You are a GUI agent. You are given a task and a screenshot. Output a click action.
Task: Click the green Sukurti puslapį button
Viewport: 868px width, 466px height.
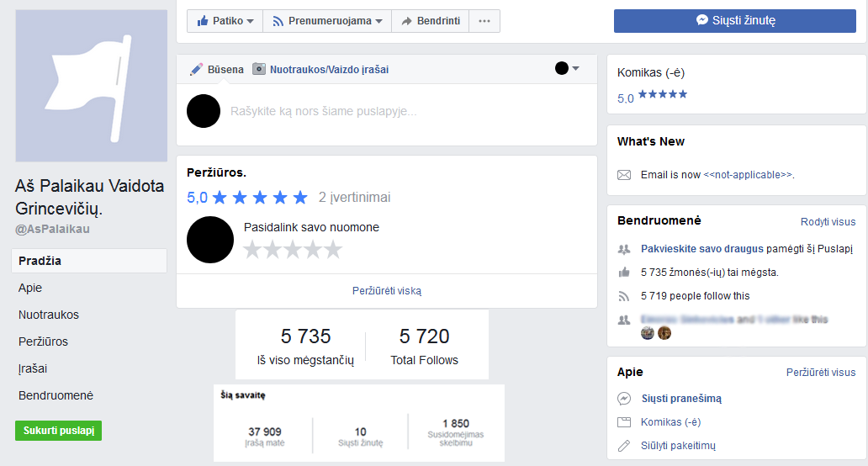(58, 431)
